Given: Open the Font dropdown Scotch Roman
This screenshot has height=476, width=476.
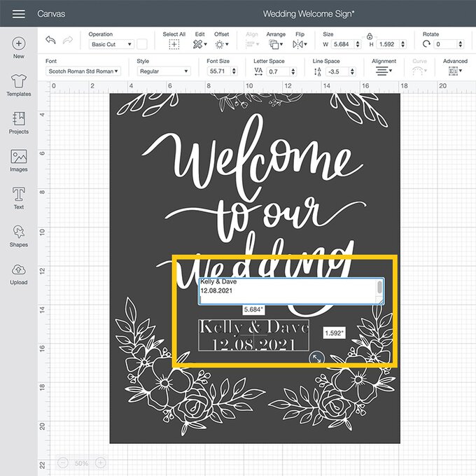Looking at the screenshot, I should pos(83,71).
